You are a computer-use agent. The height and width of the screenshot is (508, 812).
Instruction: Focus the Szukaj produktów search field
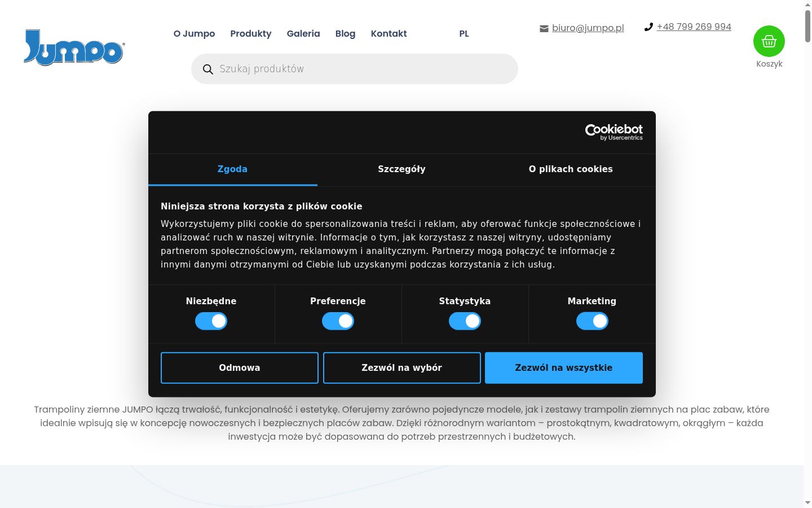(355, 69)
